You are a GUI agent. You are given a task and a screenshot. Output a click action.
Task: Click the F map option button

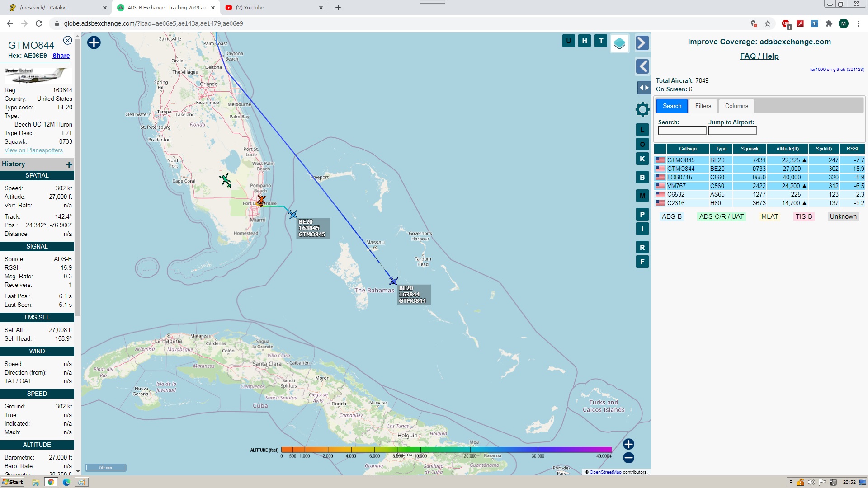click(x=642, y=262)
